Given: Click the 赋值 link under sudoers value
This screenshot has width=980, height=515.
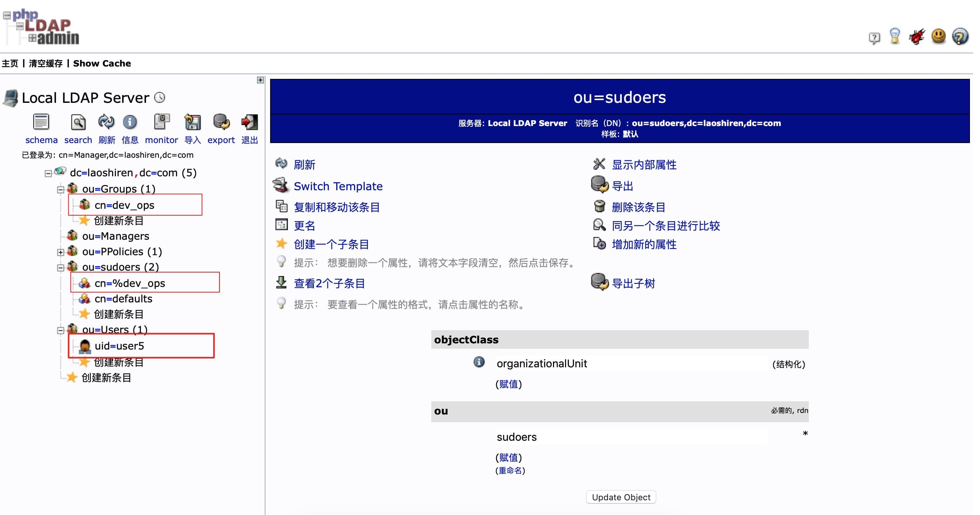Looking at the screenshot, I should (x=509, y=457).
